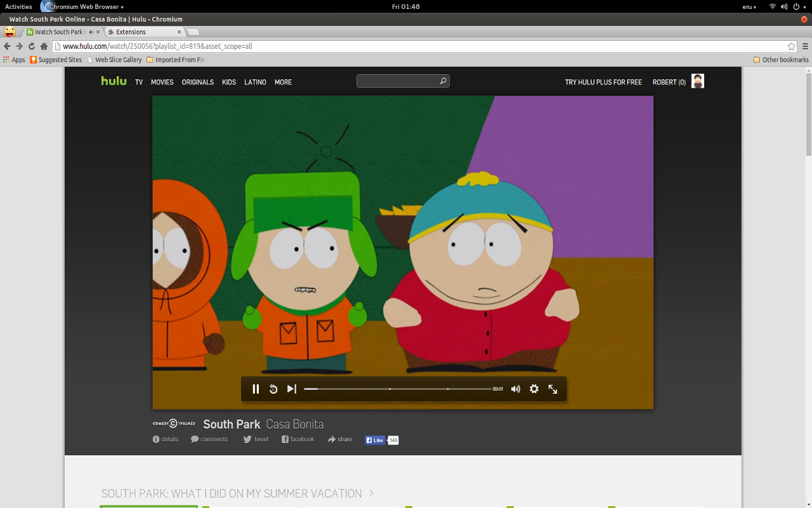Bookmark this page with the star icon

tap(791, 46)
